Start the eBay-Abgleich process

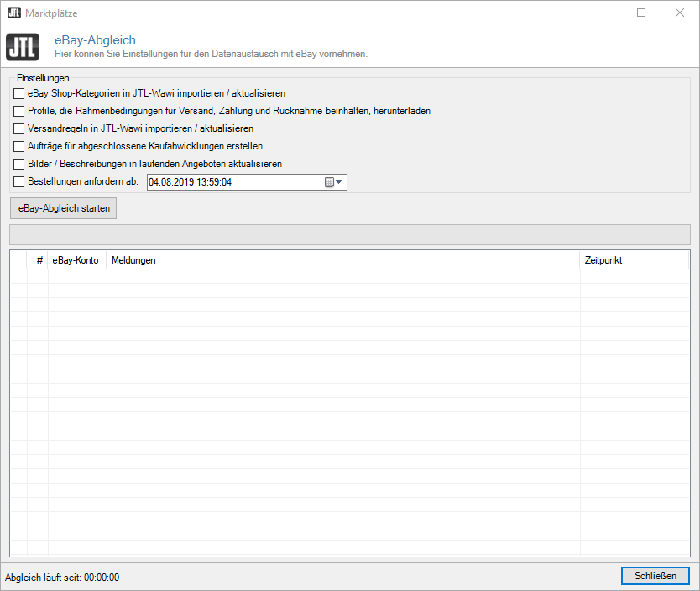click(x=63, y=207)
